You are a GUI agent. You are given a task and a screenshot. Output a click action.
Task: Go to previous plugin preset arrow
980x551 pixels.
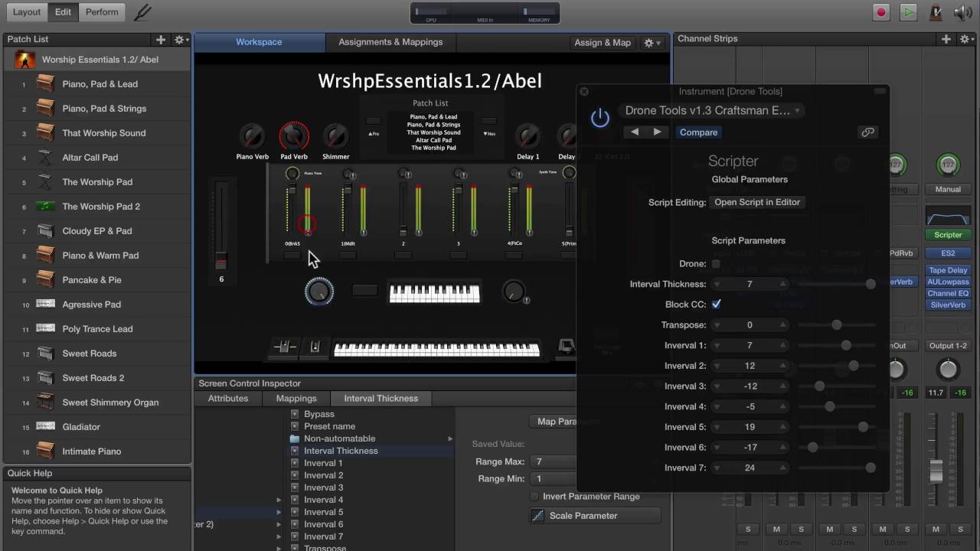(x=635, y=132)
